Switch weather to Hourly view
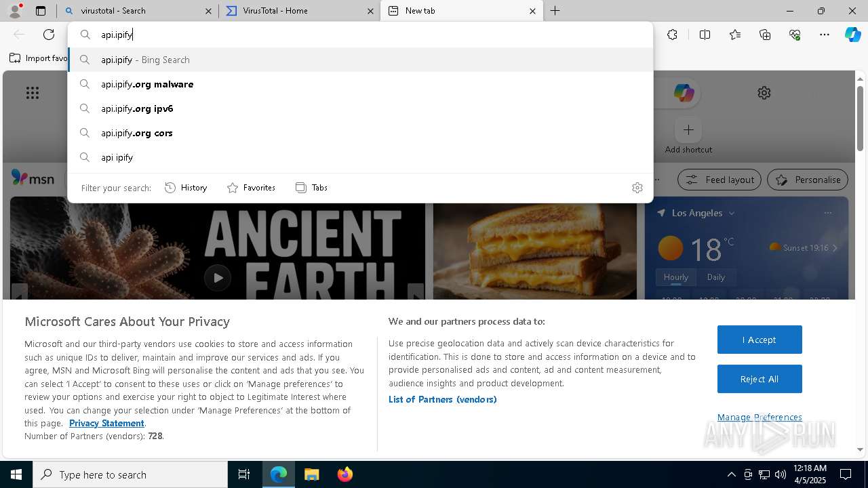Screen dimensions: 868x488 (676, 277)
